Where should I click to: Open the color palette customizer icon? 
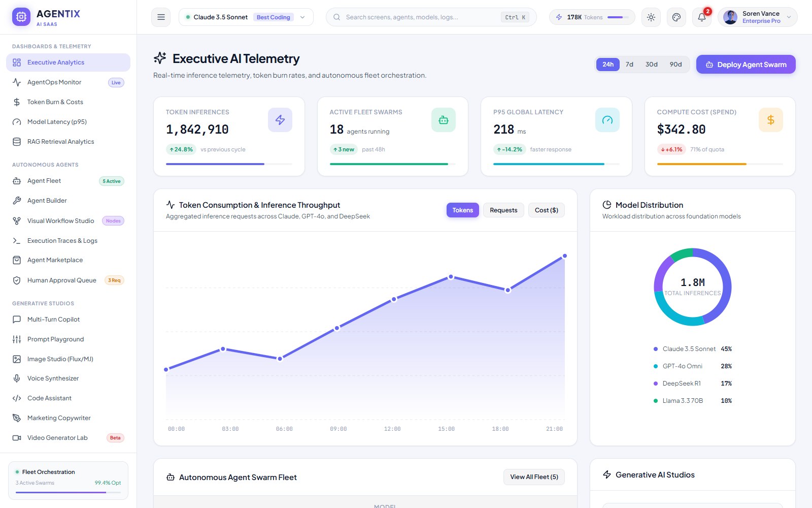676,17
